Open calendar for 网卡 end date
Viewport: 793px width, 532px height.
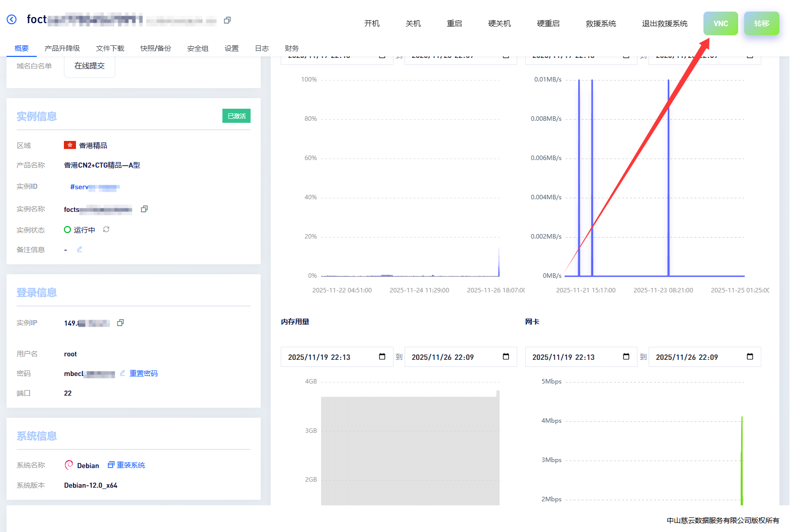750,357
